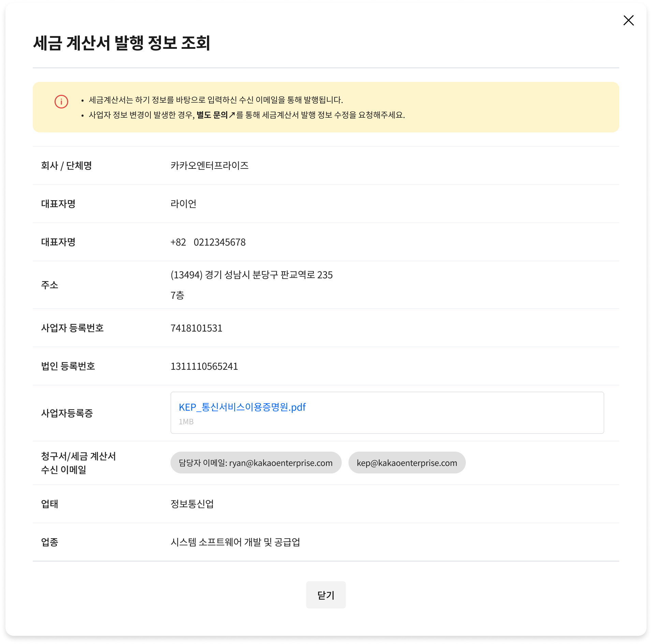
Task: Click the company name 카카오엔터프라이즈
Action: 209,166
